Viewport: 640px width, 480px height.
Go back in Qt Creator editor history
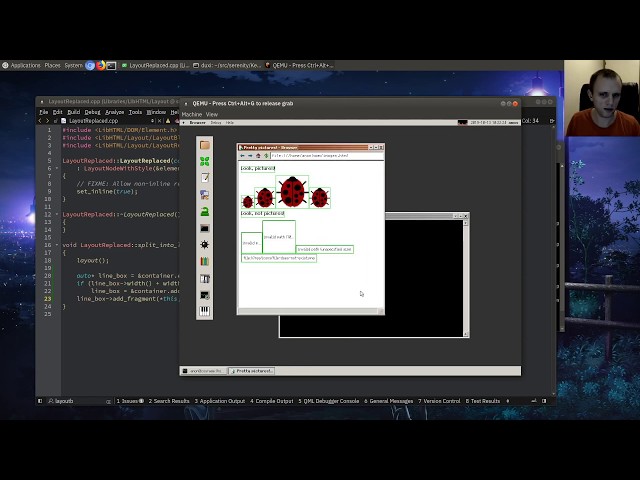tap(40, 121)
